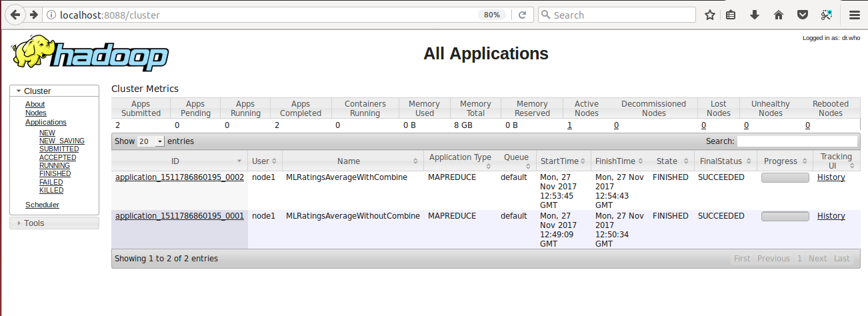
Task: Sort table by Application Type column
Action: point(460,161)
